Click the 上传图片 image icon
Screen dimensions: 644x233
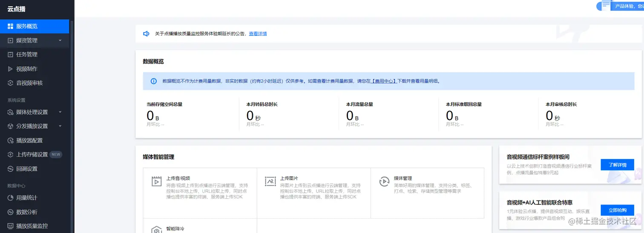[270, 181]
